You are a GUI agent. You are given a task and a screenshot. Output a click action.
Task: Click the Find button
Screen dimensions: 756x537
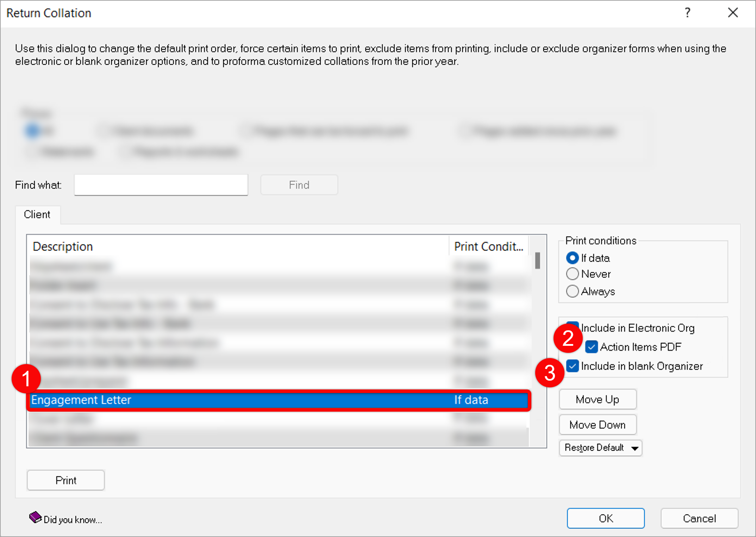coord(299,185)
